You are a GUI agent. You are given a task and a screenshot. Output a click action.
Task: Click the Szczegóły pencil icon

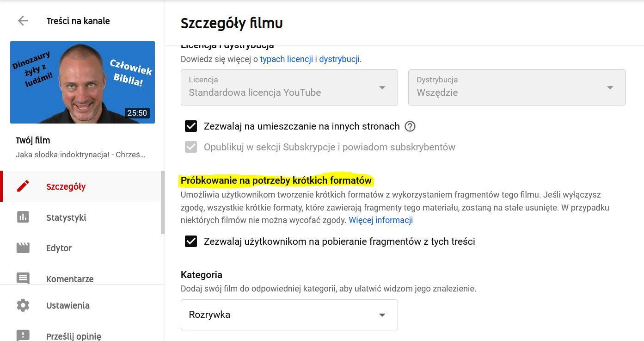[23, 186]
